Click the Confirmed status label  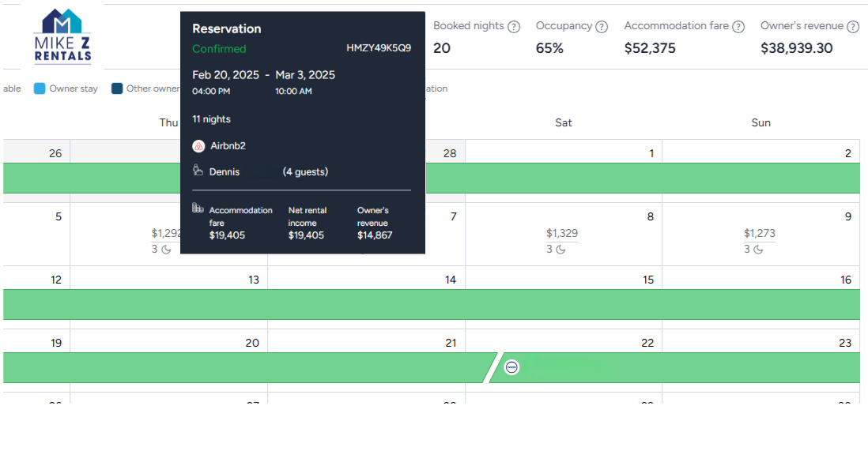pos(219,48)
